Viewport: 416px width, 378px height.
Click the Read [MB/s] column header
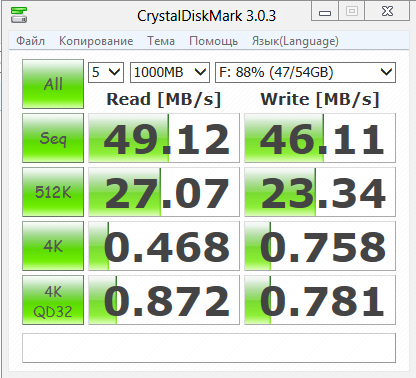(164, 99)
